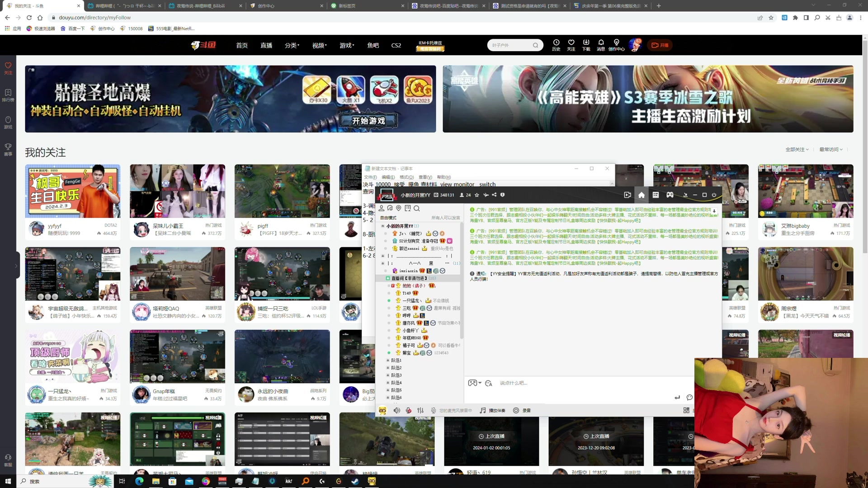Open the YY home icon tab
Screen dimensions: 868x488
point(641,195)
